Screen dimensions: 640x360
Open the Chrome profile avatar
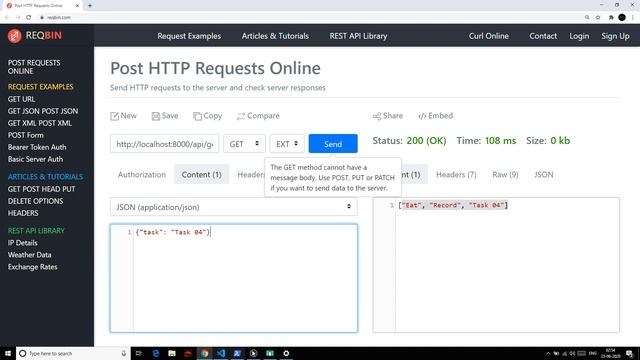[x=622, y=17]
